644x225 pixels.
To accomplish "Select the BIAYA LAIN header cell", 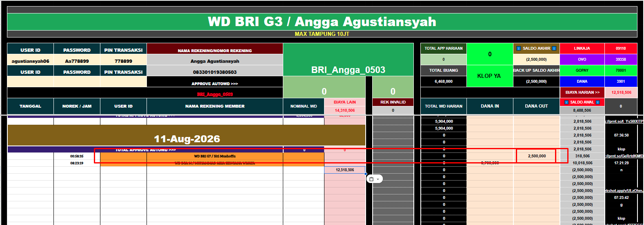I will [345, 102].
